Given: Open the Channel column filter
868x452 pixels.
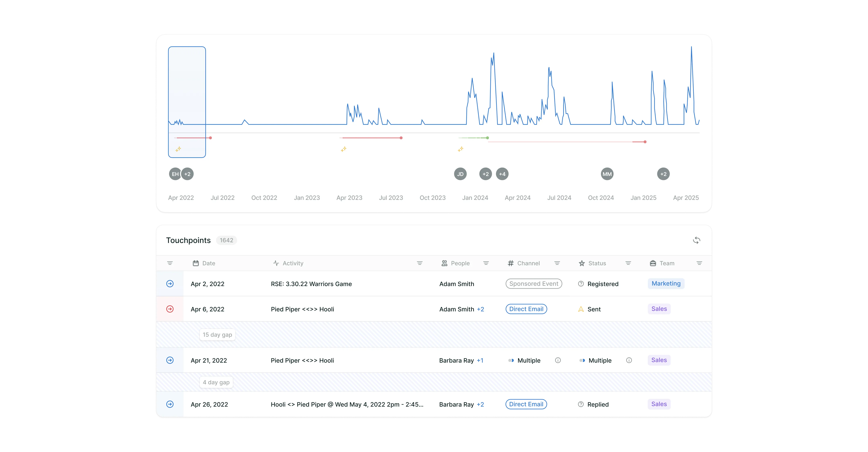Looking at the screenshot, I should pos(557,263).
